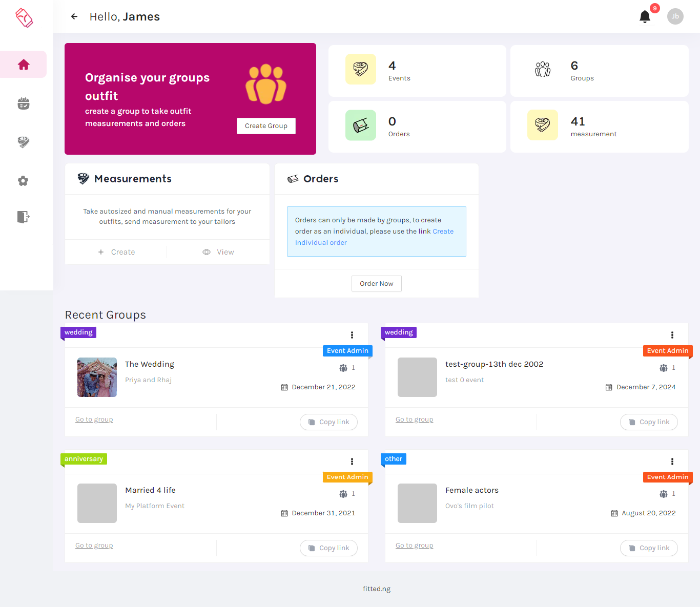Click the orange group figures illustration

pos(266,84)
